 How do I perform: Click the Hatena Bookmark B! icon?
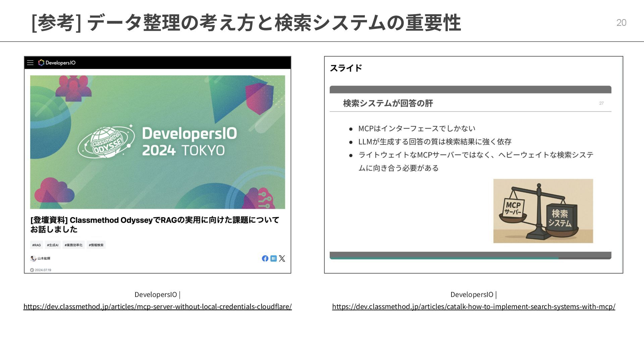point(273,258)
